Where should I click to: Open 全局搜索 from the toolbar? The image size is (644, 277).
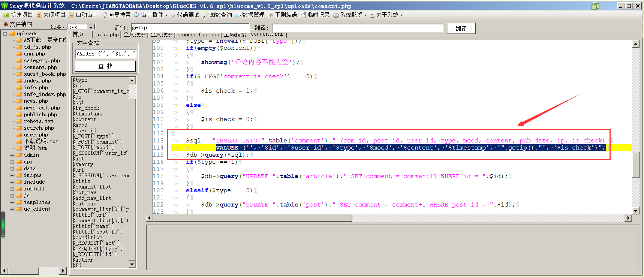tap(116, 15)
